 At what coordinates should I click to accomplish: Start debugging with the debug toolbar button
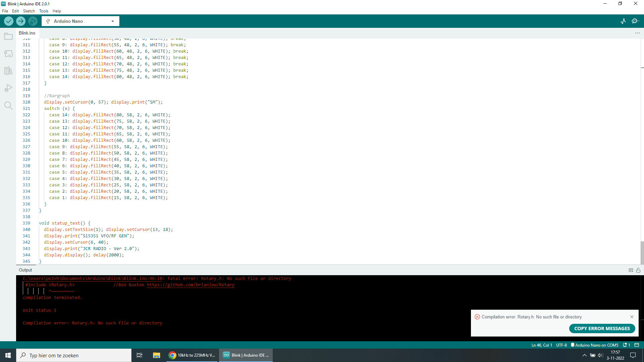point(33,21)
